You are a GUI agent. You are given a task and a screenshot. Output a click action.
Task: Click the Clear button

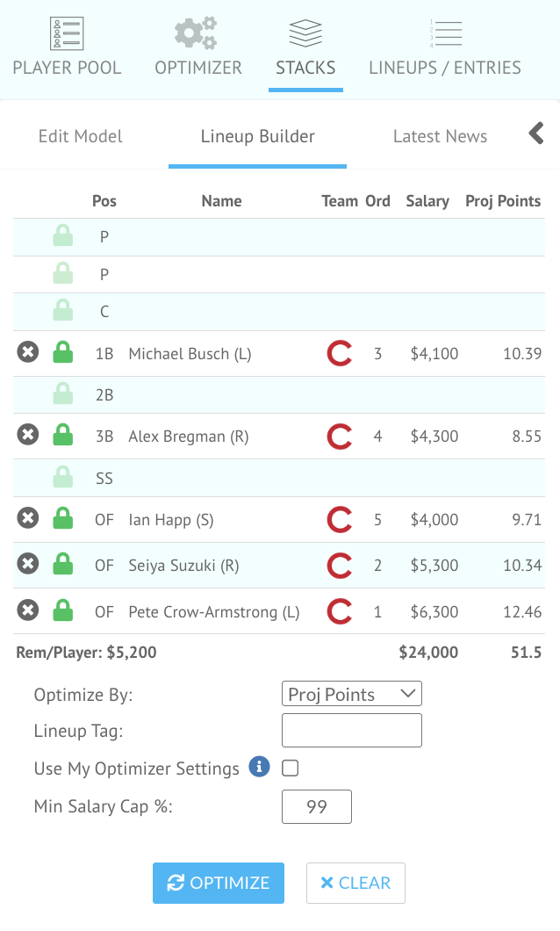coord(356,883)
